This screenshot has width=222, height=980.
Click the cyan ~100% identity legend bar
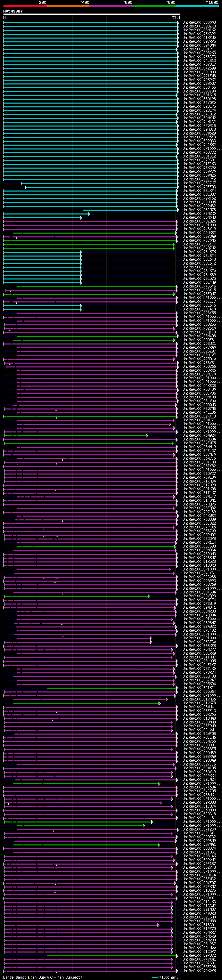point(197,7)
